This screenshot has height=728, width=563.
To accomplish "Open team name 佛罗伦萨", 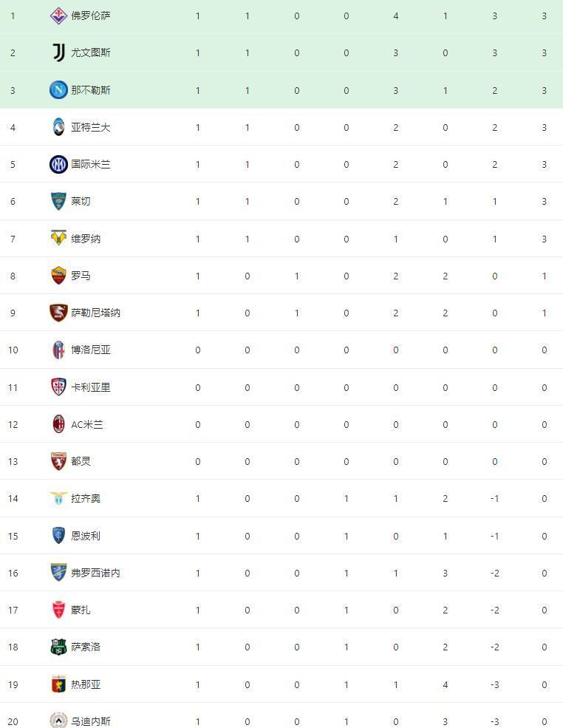I will [91, 16].
